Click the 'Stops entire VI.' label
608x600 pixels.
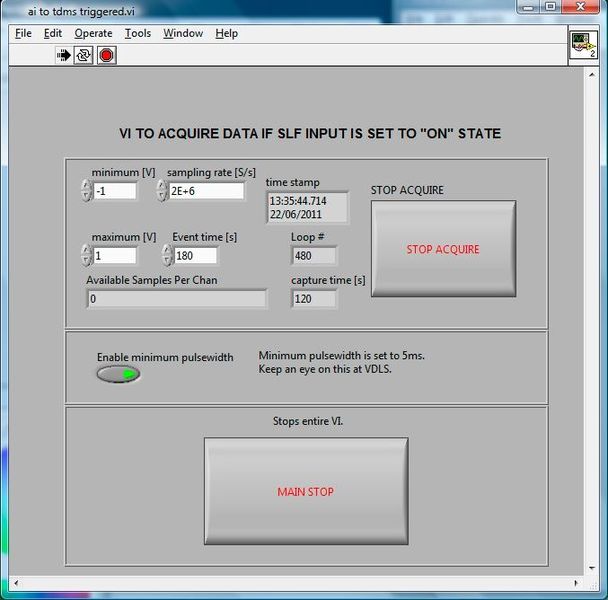pos(308,421)
